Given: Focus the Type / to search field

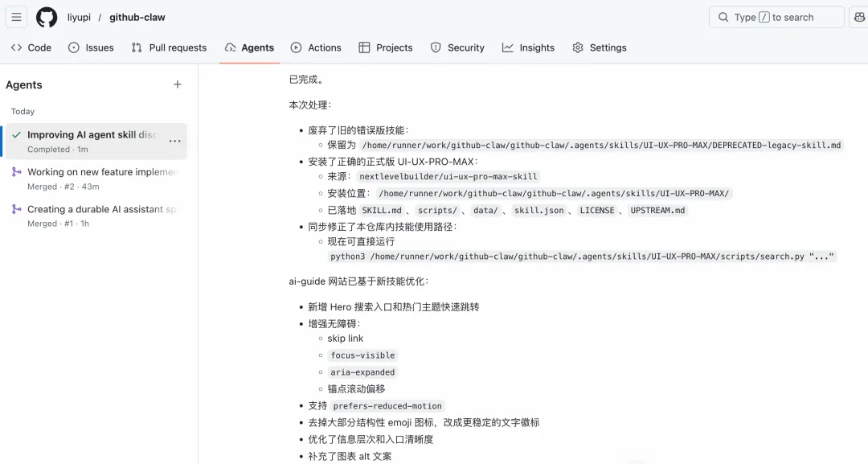Looking at the screenshot, I should (x=776, y=17).
